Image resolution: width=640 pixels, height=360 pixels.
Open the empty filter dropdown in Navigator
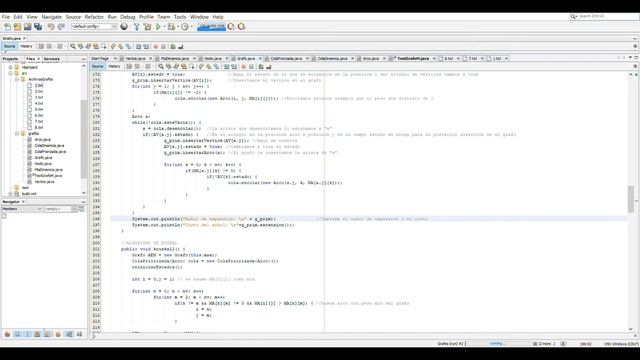60,209
